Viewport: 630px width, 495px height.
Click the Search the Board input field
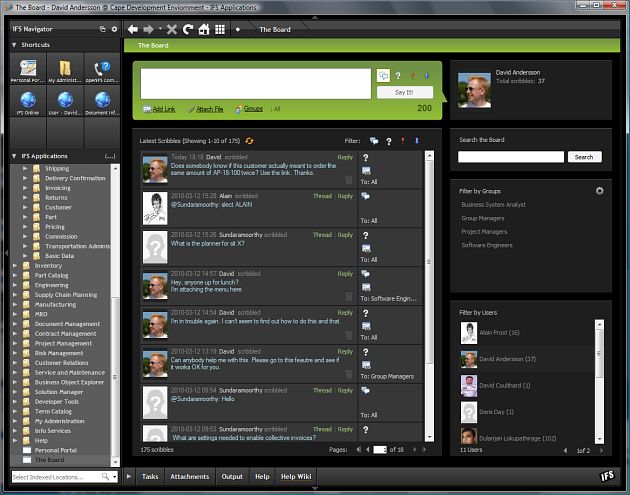[x=511, y=157]
